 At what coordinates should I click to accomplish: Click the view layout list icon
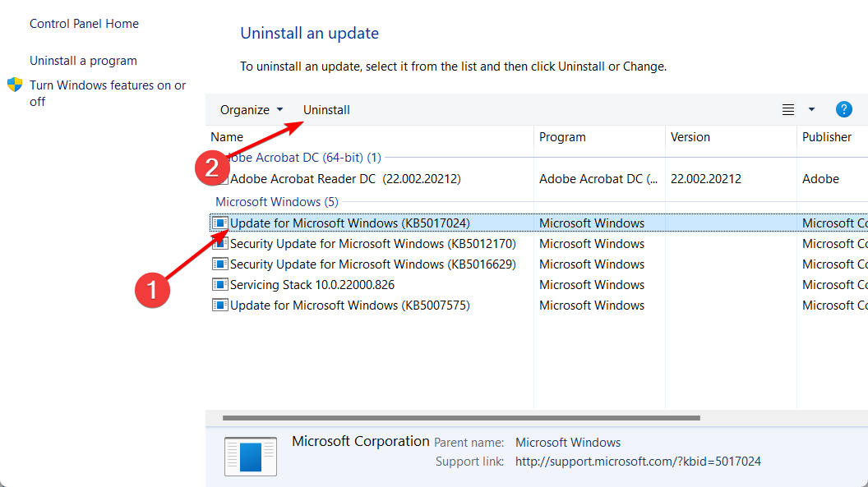point(787,109)
